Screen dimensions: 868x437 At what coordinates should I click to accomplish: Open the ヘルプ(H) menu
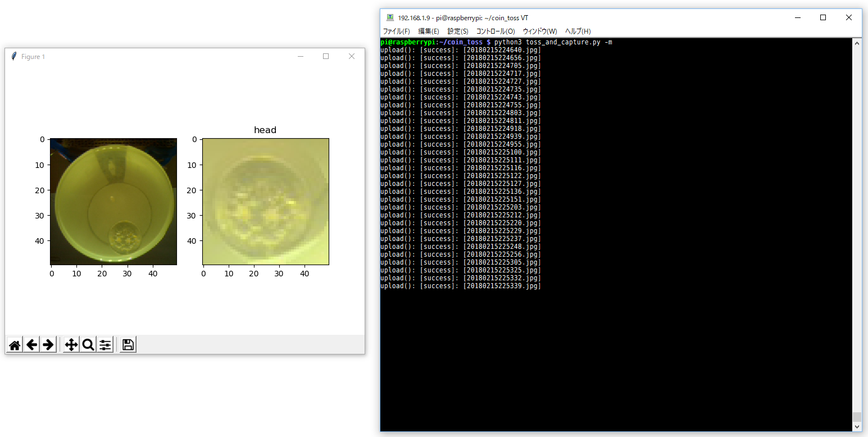pyautogui.click(x=578, y=31)
